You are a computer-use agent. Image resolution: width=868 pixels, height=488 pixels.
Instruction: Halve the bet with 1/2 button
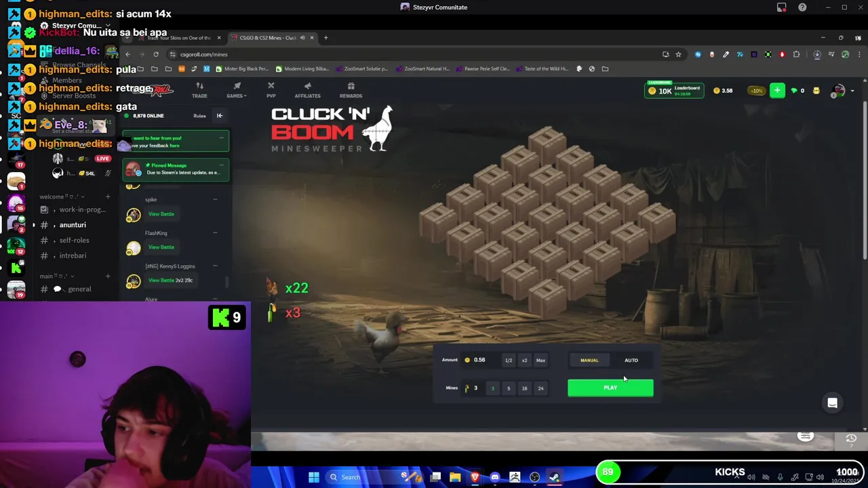coord(508,361)
